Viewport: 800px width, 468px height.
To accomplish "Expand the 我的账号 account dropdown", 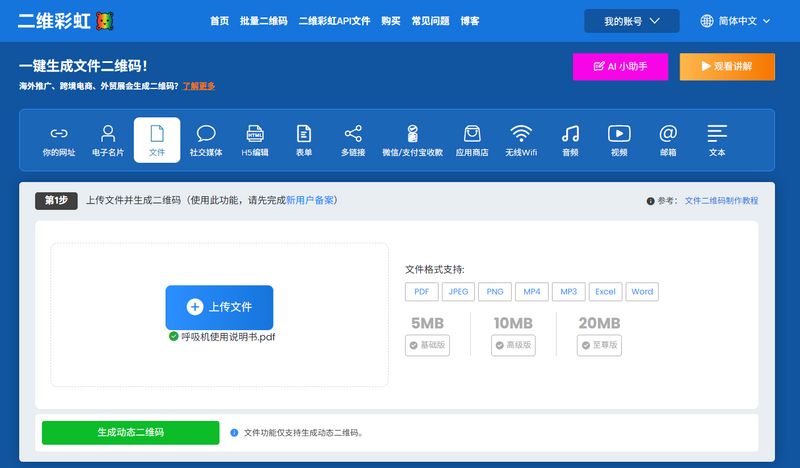I will [x=631, y=21].
